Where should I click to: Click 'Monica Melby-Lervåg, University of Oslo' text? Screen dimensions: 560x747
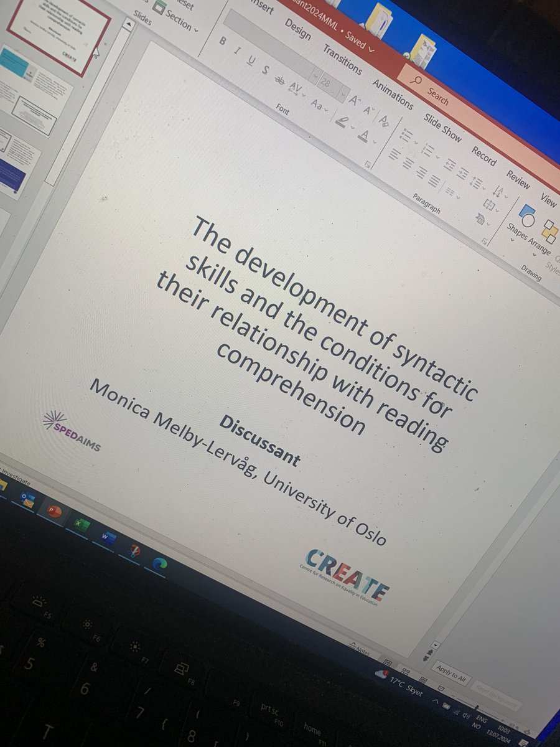coord(238,461)
